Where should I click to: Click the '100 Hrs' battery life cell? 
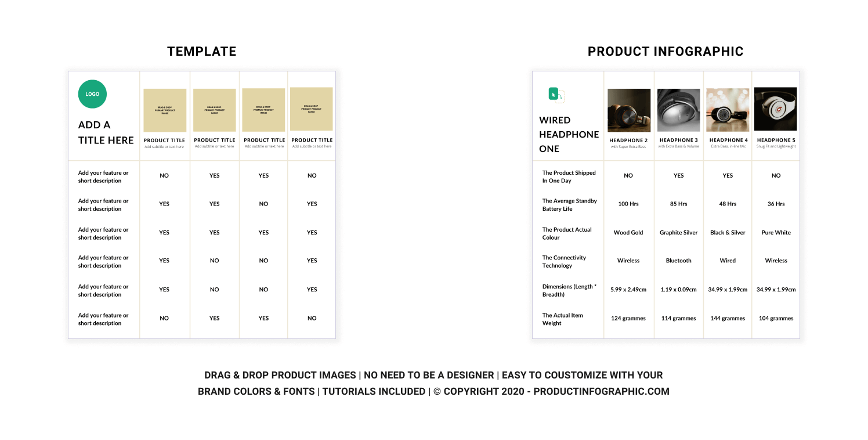[x=628, y=204]
